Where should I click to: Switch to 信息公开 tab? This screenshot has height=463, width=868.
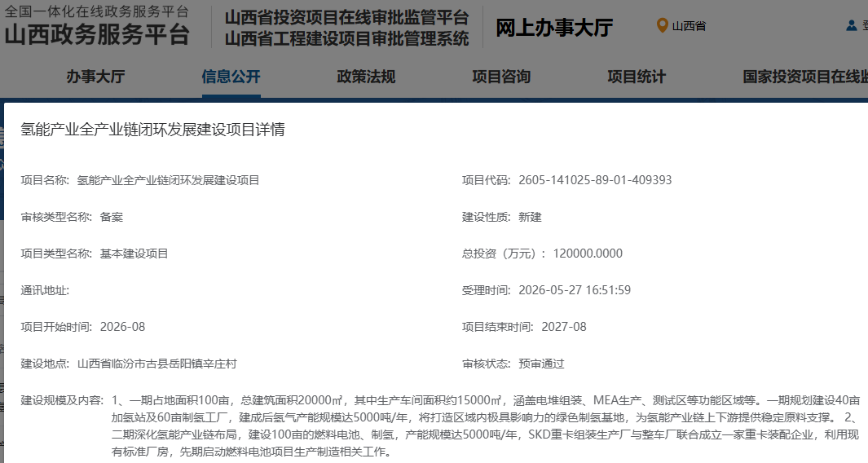pyautogui.click(x=231, y=77)
